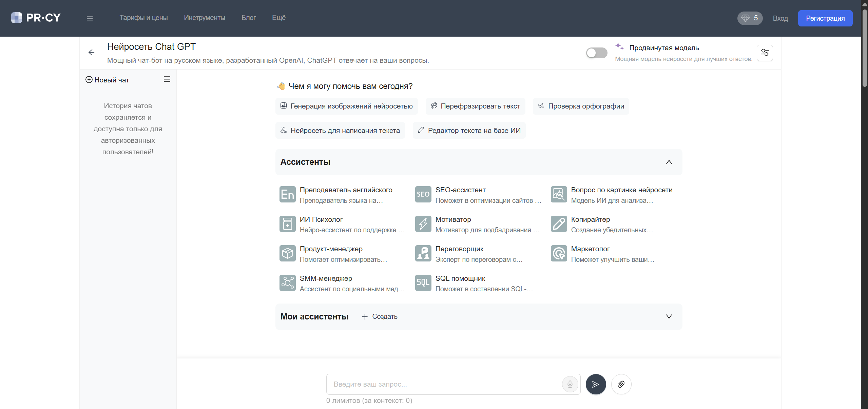Enable the Продвинутая модель toggle
The height and width of the screenshot is (409, 868).
596,53
